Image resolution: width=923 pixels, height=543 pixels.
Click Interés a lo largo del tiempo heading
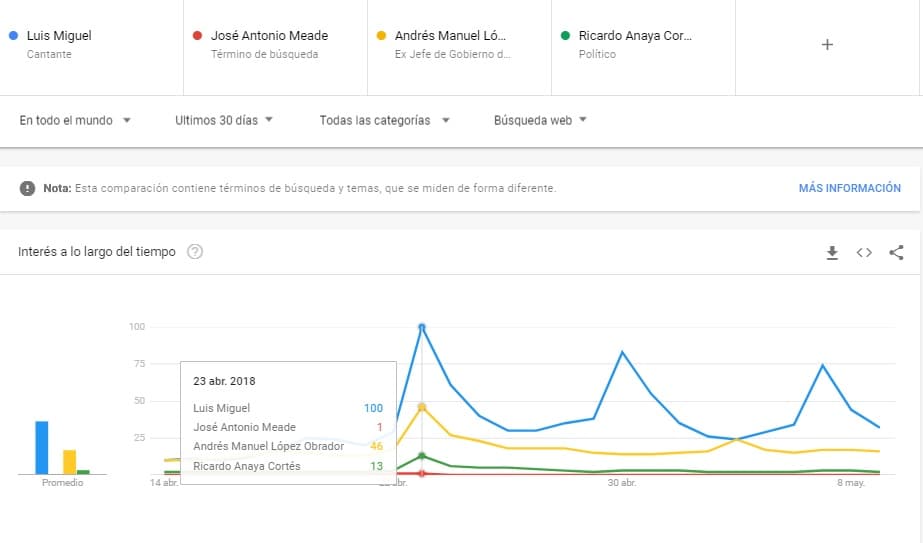coord(97,252)
